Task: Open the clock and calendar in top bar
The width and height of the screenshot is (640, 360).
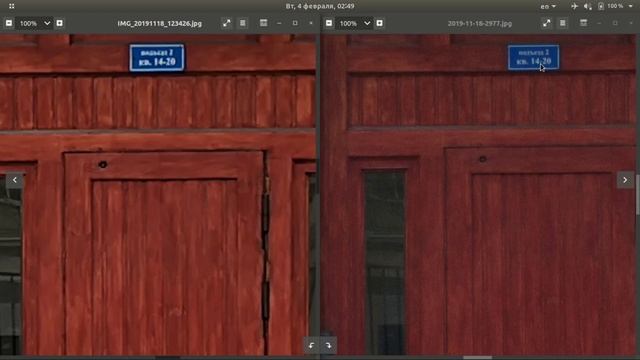Action: [320, 6]
